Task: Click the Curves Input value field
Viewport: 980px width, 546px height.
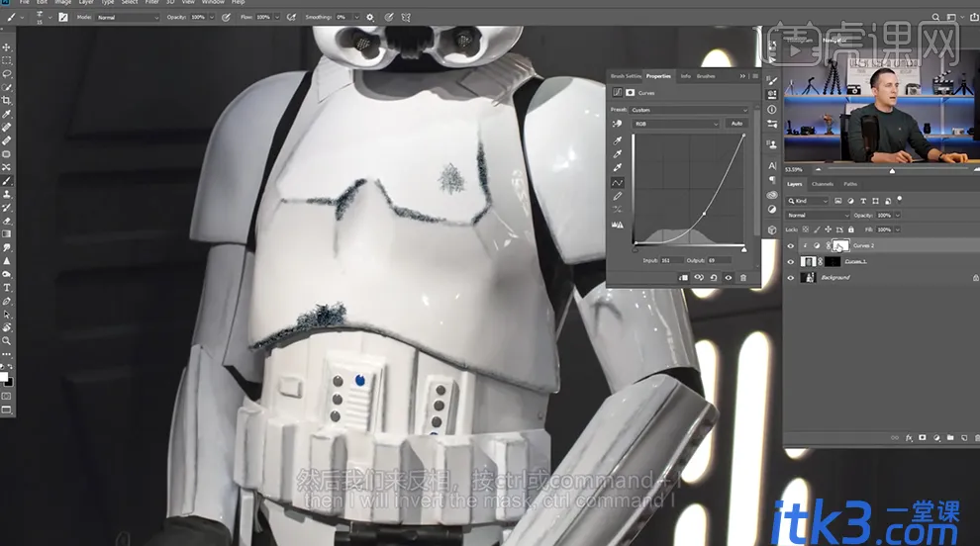Action: coord(670,260)
